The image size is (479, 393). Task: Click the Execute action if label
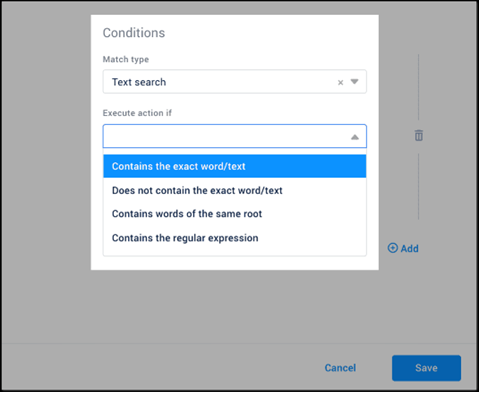coord(137,113)
